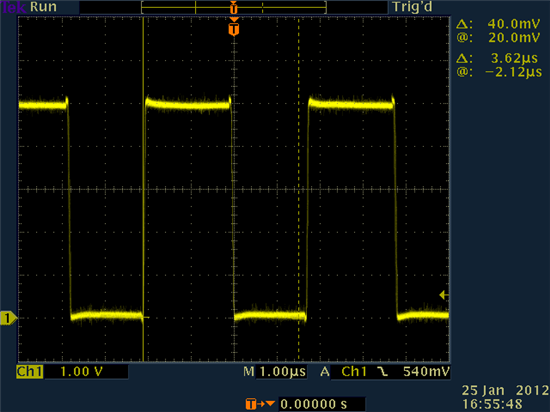
Task: Click the record view bar at top
Action: tap(234, 7)
